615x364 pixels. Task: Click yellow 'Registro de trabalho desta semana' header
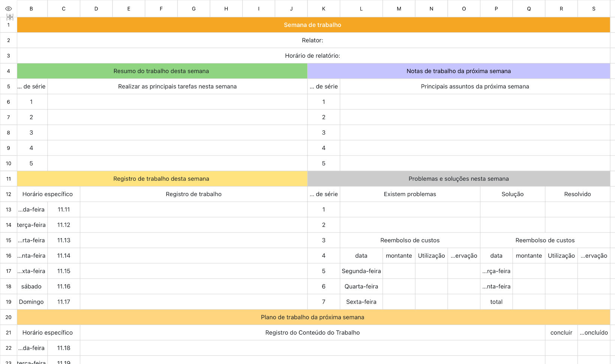tap(162, 179)
